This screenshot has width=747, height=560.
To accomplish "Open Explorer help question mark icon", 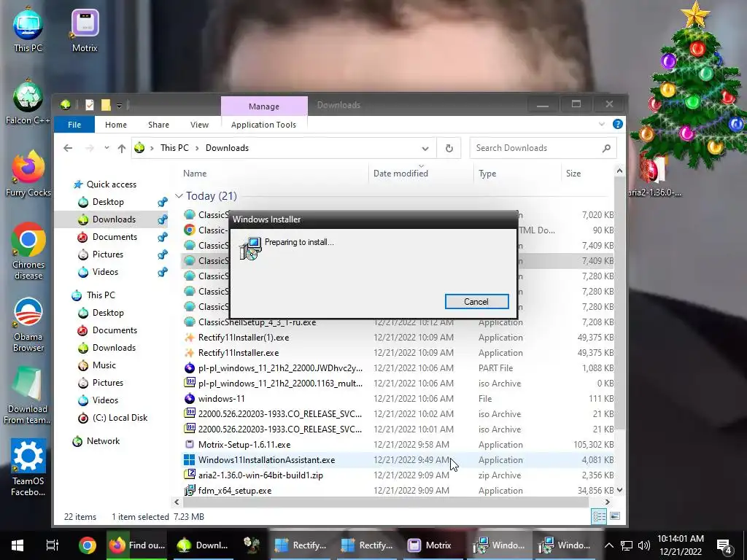I will coord(617,124).
